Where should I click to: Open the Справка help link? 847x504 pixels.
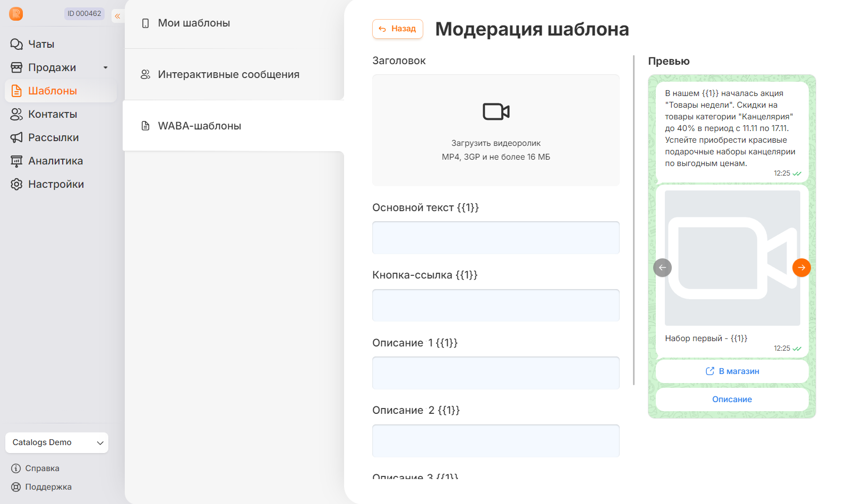pyautogui.click(x=36, y=468)
